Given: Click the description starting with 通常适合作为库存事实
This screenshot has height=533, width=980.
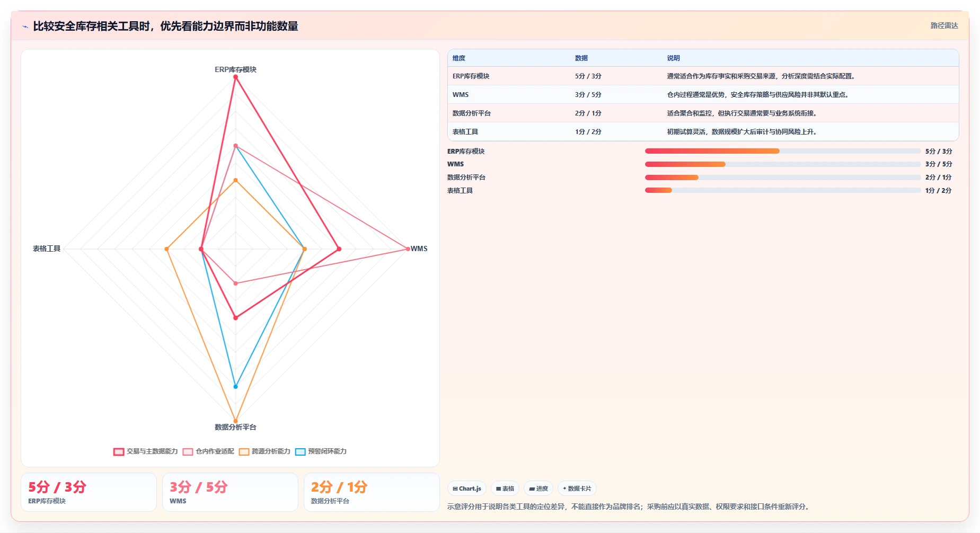Looking at the screenshot, I should click(761, 76).
